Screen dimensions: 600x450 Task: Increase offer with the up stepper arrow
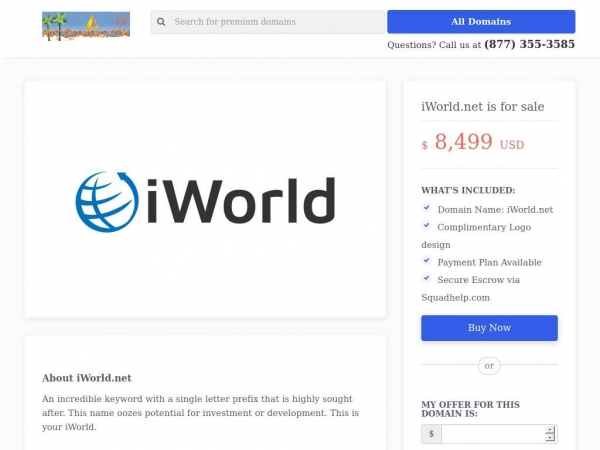click(550, 430)
